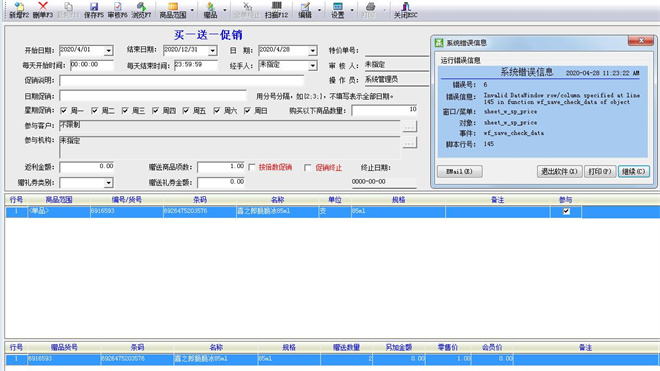Click the 会员价 column header
This screenshot has height=371, width=660.
(x=492, y=347)
